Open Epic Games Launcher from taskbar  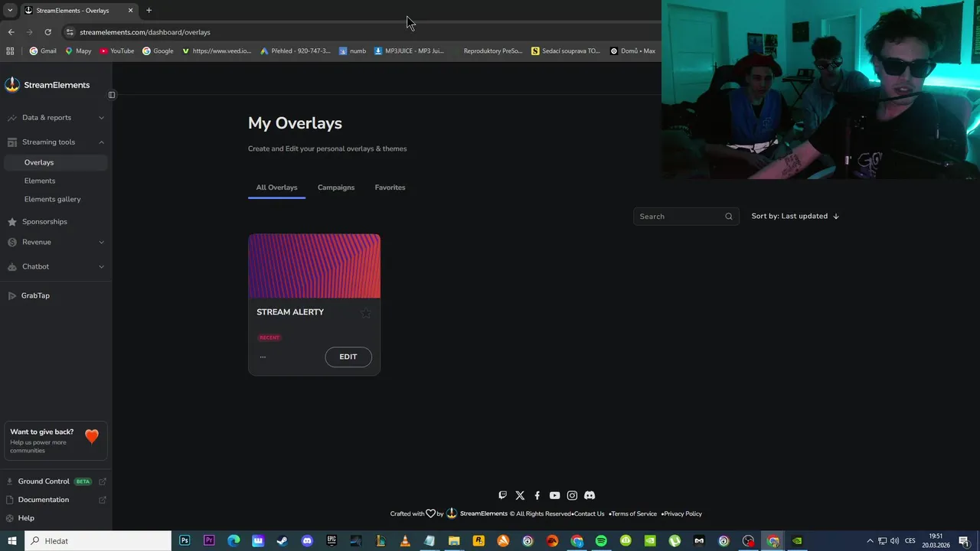332,541
